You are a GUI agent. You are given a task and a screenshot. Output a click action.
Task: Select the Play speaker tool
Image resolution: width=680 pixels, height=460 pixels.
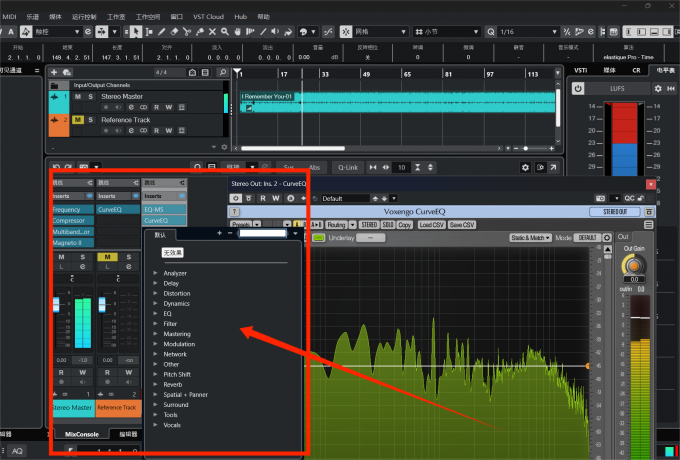pyautogui.click(x=275, y=32)
